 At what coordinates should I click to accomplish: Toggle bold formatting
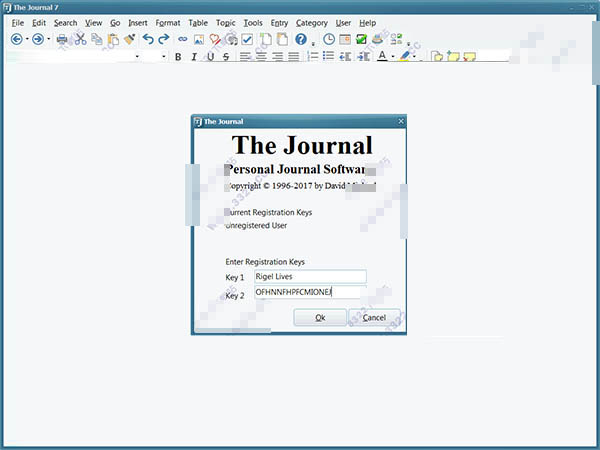pos(178,57)
